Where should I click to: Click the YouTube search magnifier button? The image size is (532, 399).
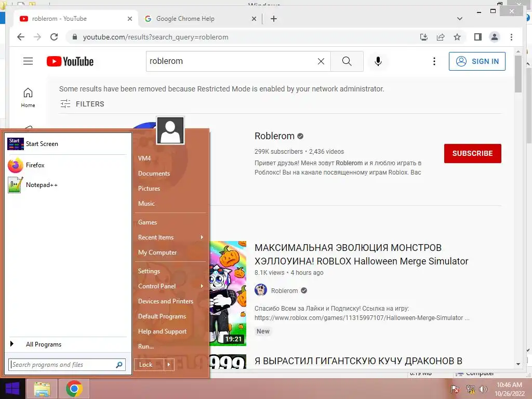tap(347, 61)
